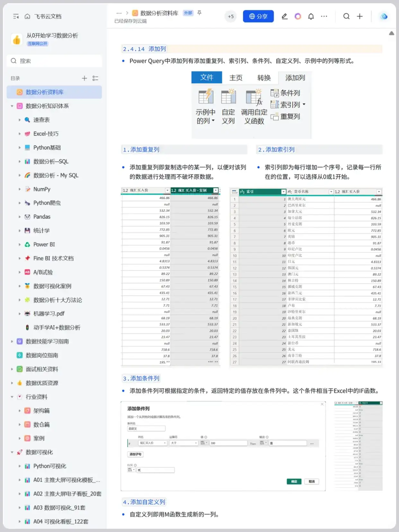Select 数据分析资料库 in the sidebar
This screenshot has width=399, height=532.
point(54,92)
